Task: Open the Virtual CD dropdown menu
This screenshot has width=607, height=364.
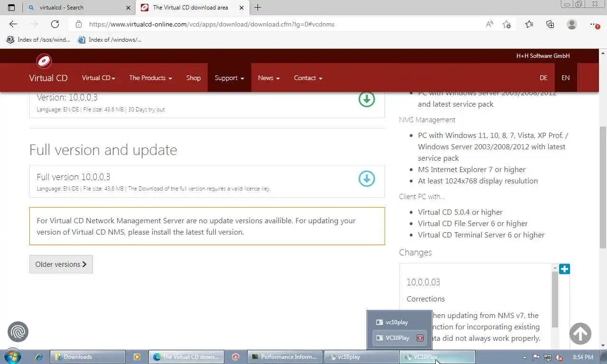Action: click(98, 78)
